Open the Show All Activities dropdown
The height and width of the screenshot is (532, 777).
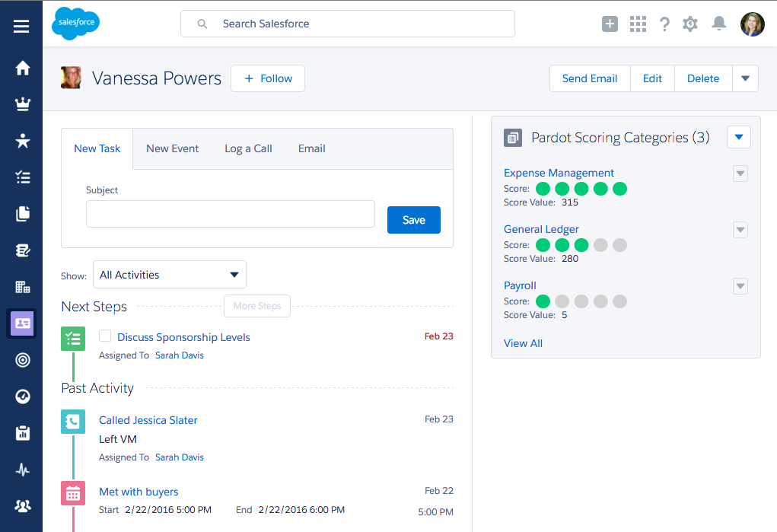pos(170,275)
